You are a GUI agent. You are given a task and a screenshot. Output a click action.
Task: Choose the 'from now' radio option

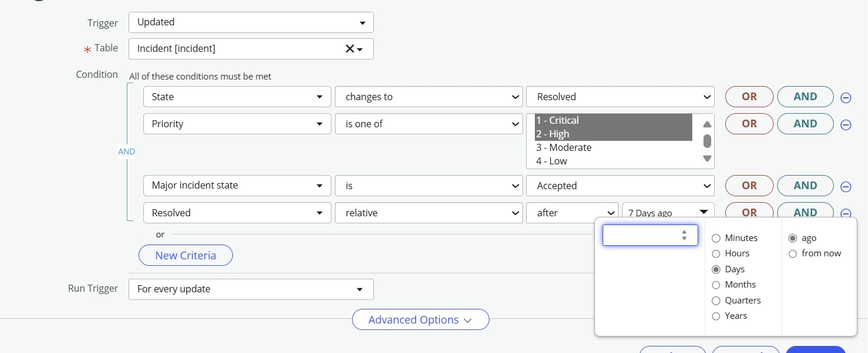point(793,253)
